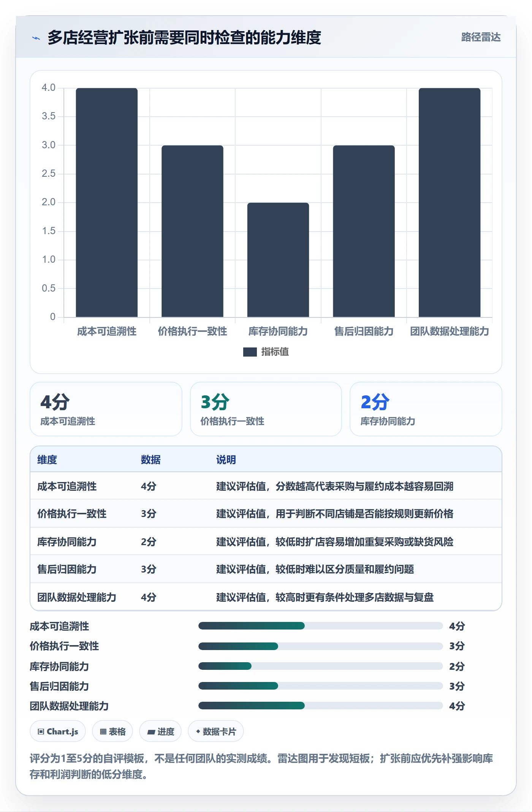This screenshot has height=812, width=532.
Task: Click the 团队数据处理能力 progress bar
Action: pyautogui.click(x=320, y=706)
